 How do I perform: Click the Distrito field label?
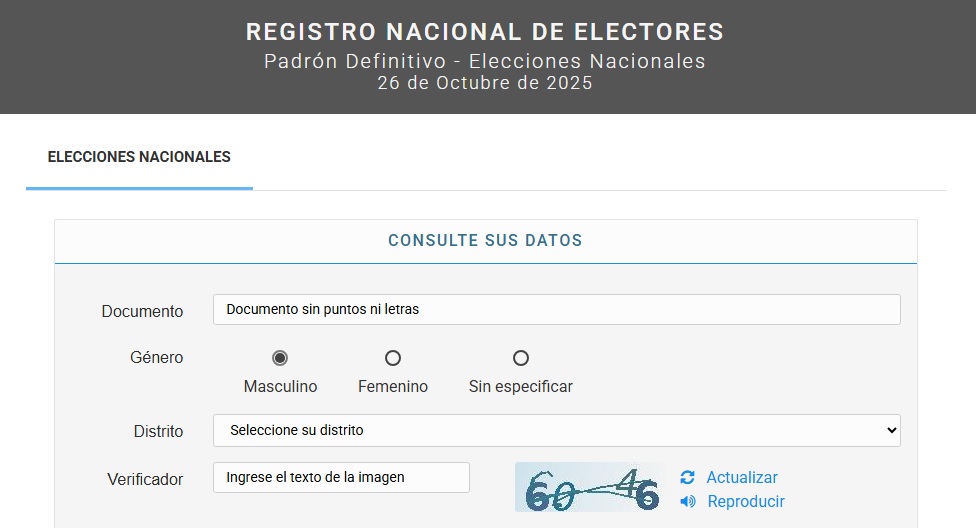[158, 432]
